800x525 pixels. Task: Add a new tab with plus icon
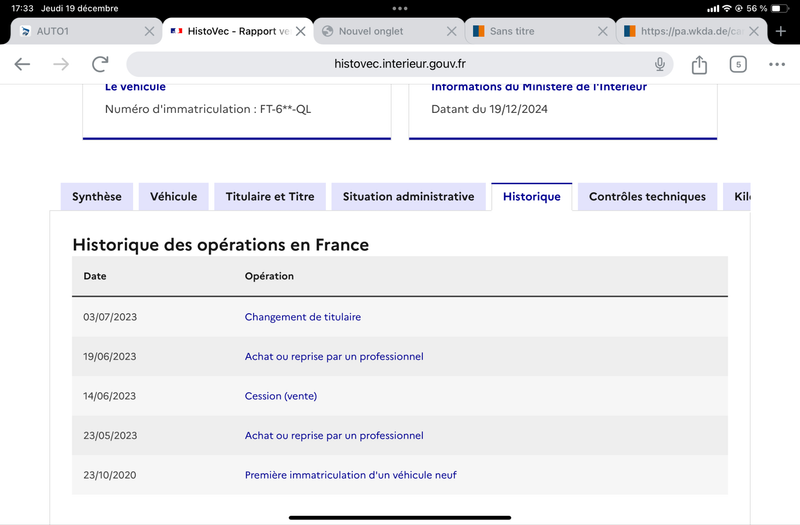[781, 31]
